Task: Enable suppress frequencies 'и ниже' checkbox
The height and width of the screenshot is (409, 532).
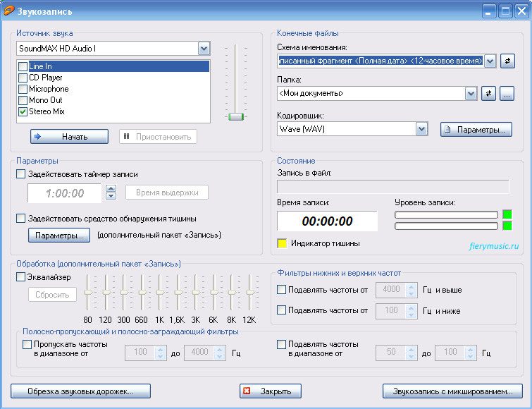Action: pos(281,310)
